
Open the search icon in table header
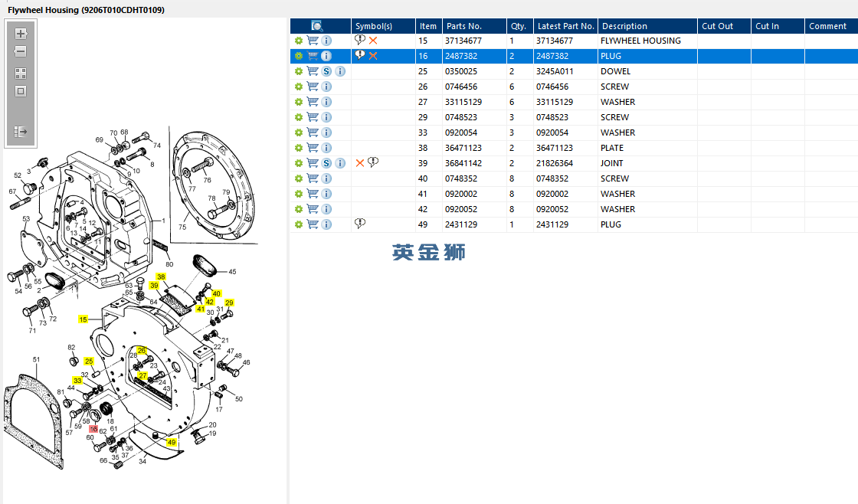pyautogui.click(x=317, y=26)
